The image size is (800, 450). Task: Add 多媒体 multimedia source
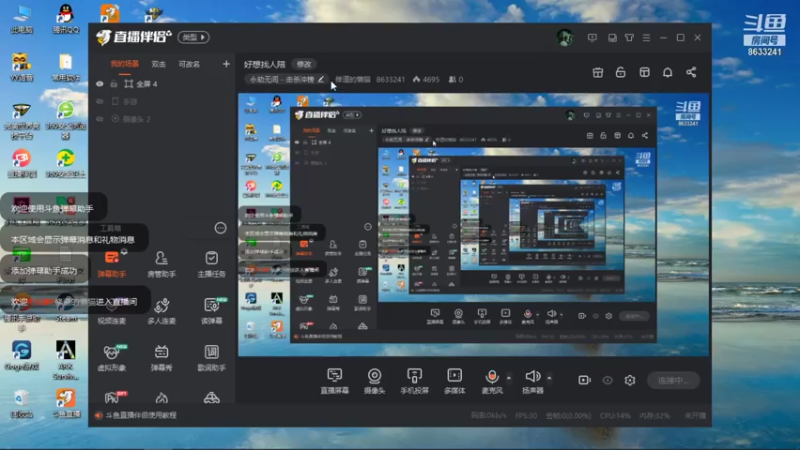click(x=455, y=381)
